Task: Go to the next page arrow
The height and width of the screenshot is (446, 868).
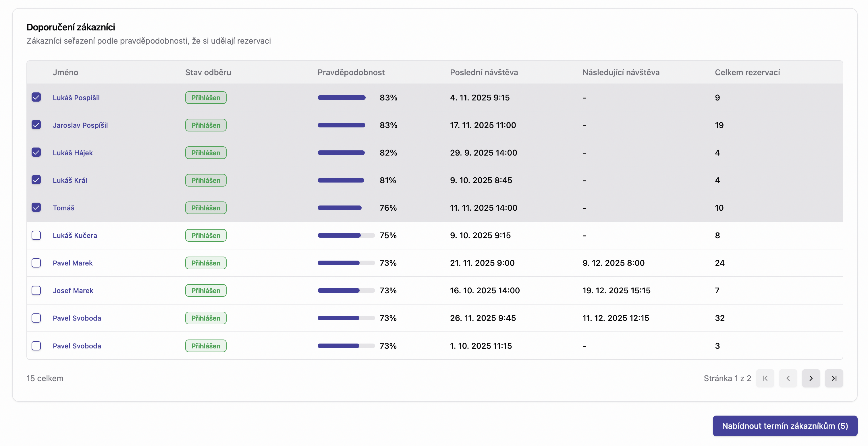Action: 811,378
